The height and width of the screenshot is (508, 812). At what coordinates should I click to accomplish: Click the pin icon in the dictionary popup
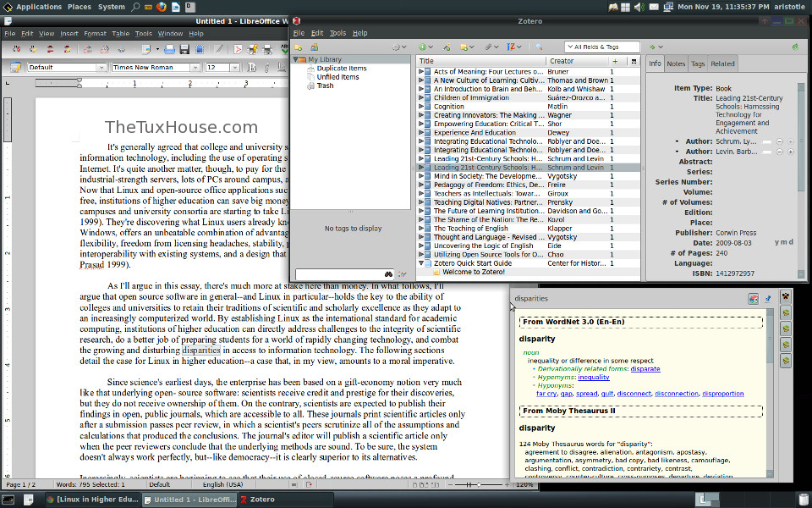(768, 298)
